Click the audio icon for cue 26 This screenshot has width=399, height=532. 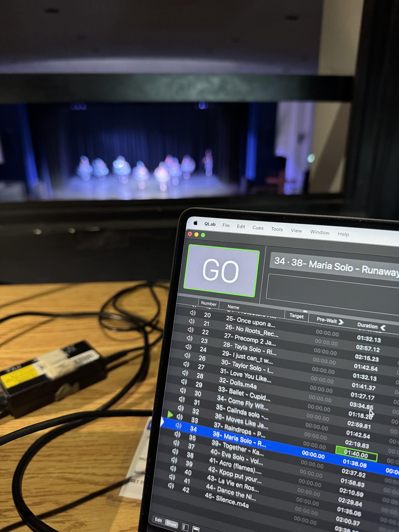187,356
